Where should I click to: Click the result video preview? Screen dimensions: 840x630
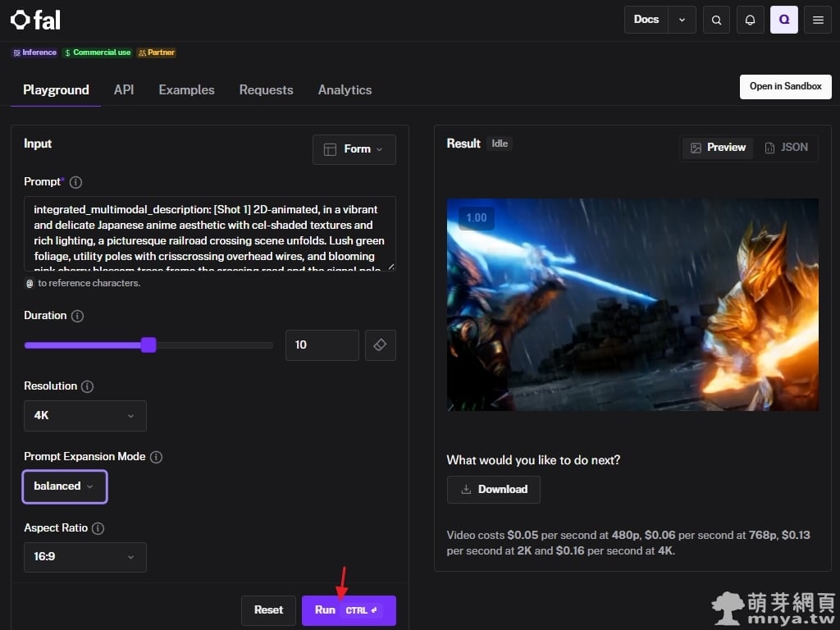coord(632,305)
